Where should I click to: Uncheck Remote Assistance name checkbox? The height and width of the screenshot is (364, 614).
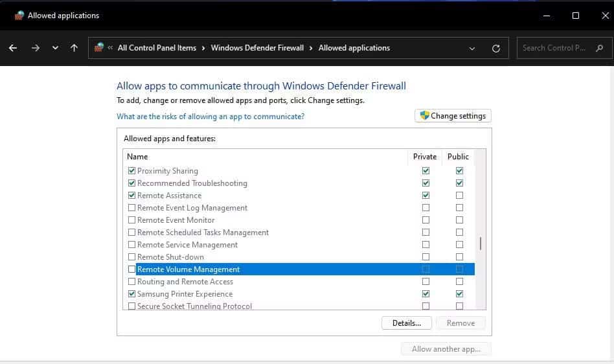coord(131,196)
